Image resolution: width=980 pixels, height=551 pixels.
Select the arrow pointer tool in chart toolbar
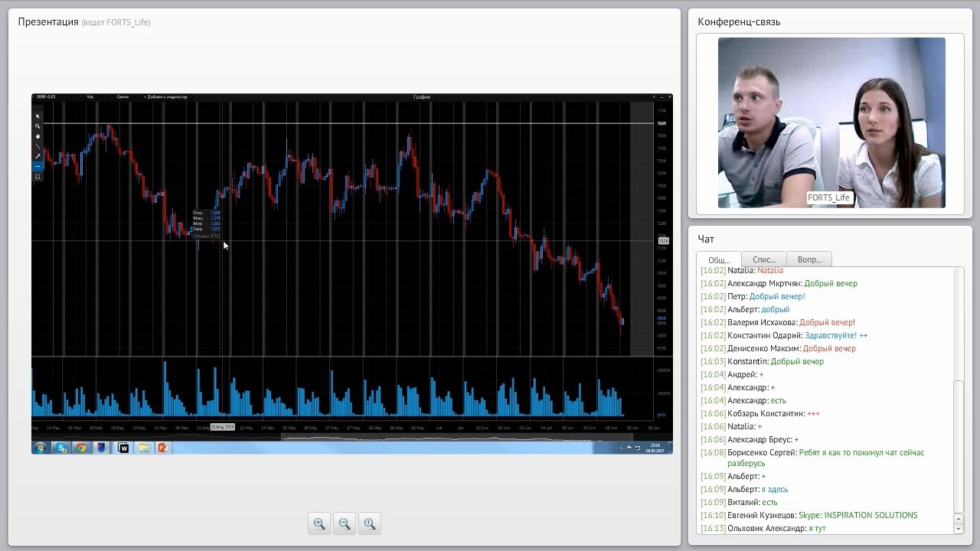pos(38,116)
